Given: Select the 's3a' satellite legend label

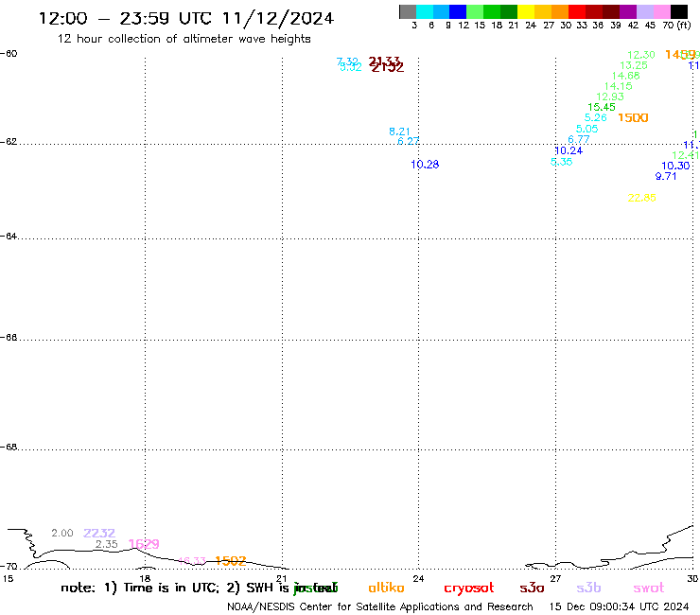Looking at the screenshot, I should click(x=532, y=588).
